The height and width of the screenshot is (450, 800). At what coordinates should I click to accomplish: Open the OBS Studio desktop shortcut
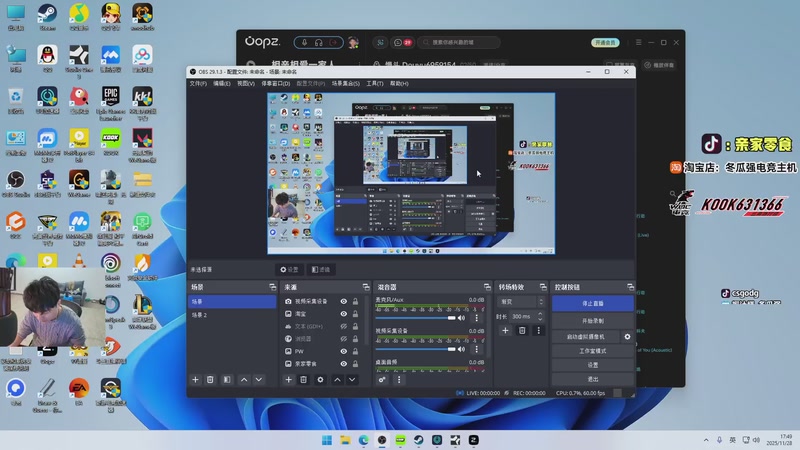pos(16,184)
